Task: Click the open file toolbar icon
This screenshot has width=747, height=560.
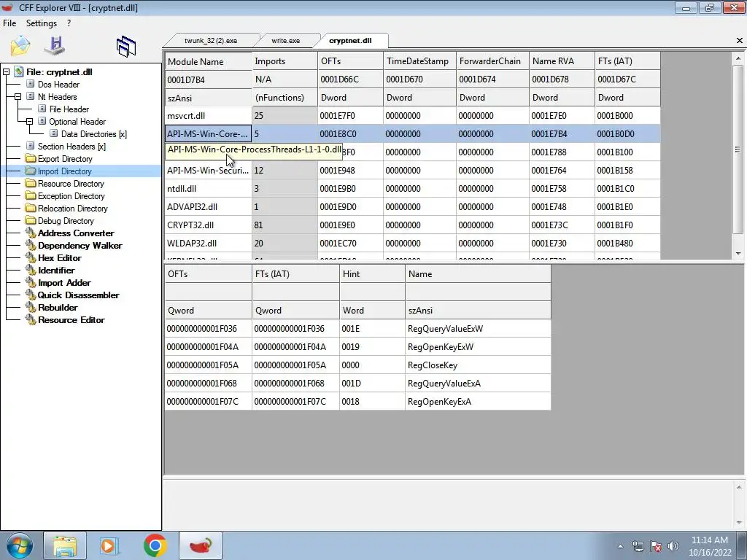Action: click(x=20, y=46)
